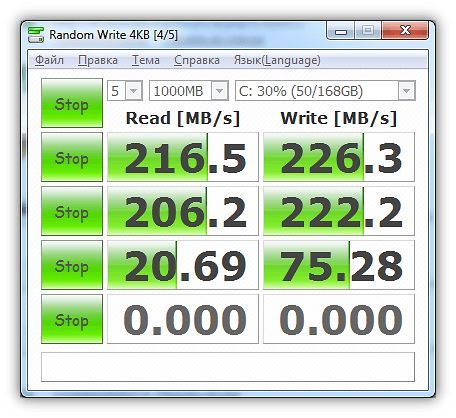Click the Write [MB/s] column header
This screenshot has width=456, height=418.
click(339, 118)
